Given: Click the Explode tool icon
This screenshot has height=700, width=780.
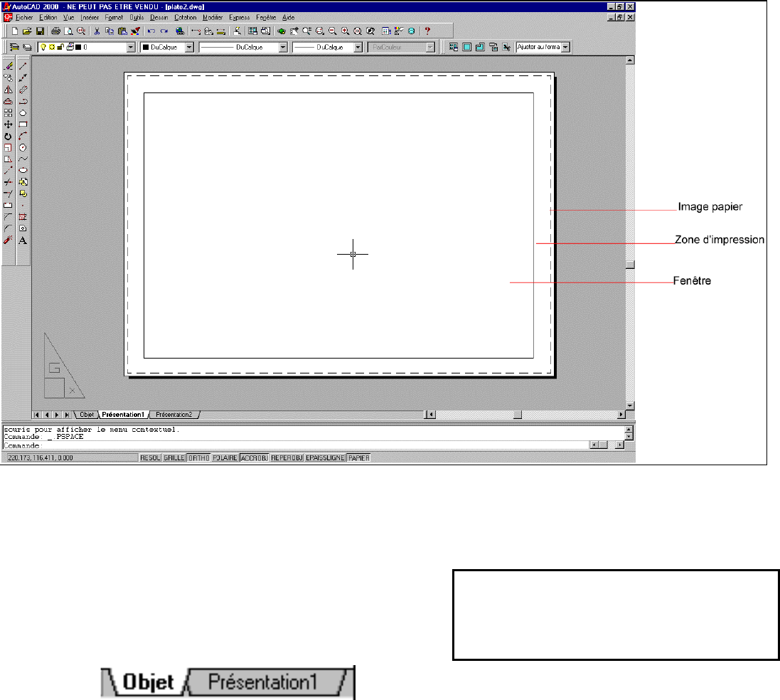Looking at the screenshot, I should [9, 240].
